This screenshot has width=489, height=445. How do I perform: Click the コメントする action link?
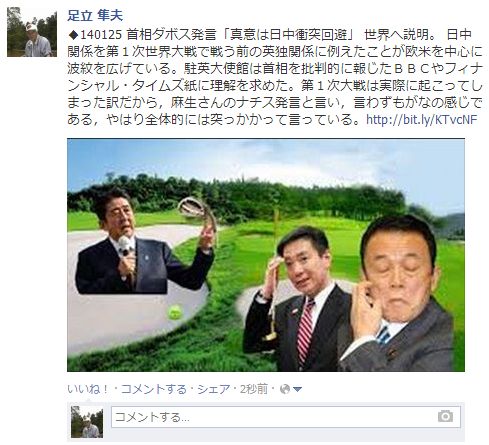(154, 389)
